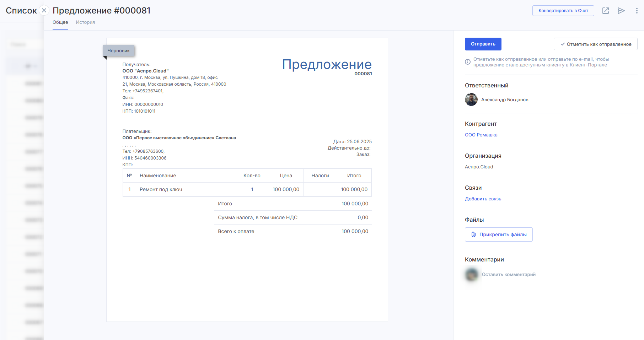
Task: Click responsible name Александр Богданов
Action: (505, 100)
